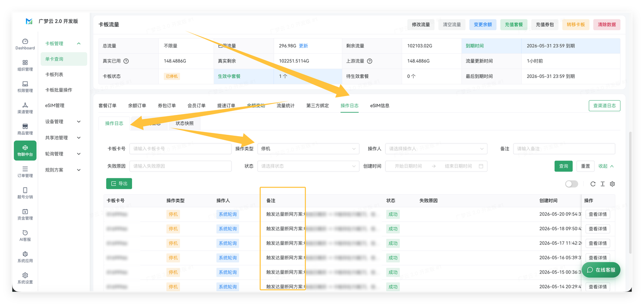Focus the 失败原因 input field

coord(180,166)
